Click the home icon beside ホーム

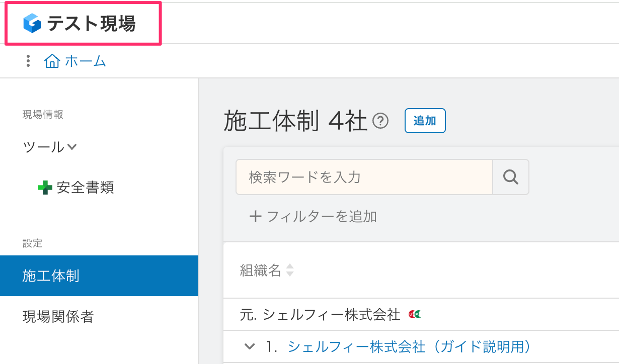pos(52,60)
